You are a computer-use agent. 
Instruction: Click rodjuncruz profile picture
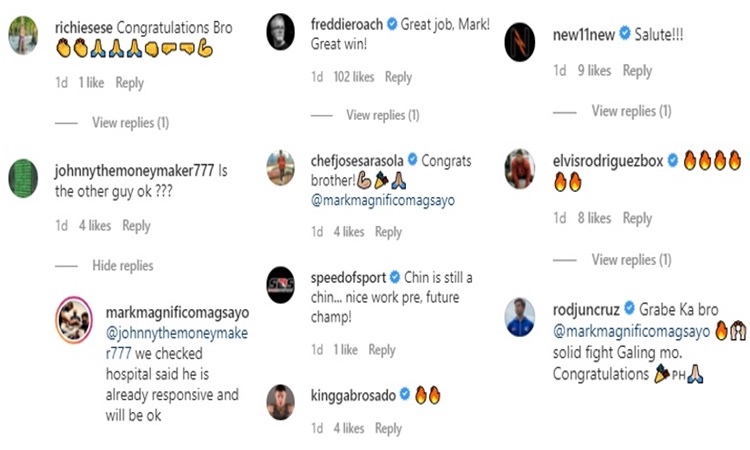click(520, 316)
